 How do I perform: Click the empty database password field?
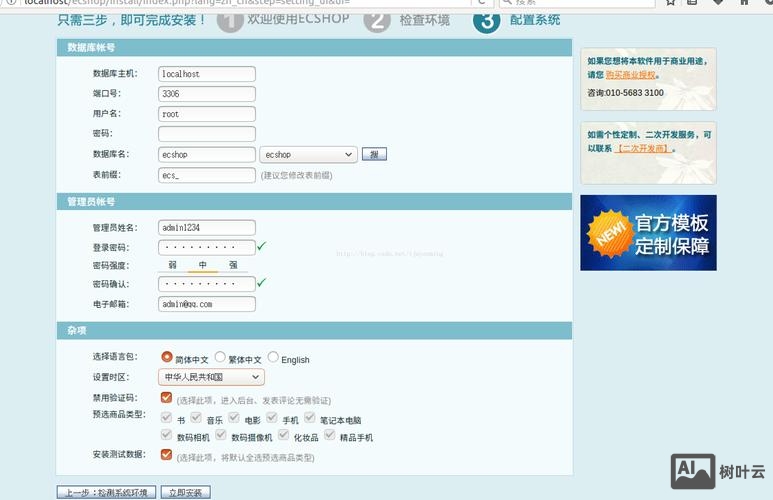tap(207, 134)
